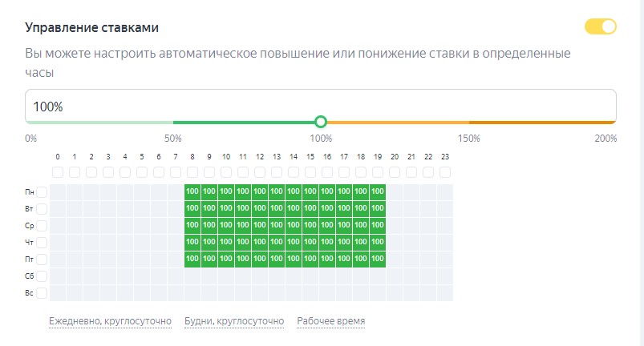644x346 pixels.
Task: Select the hour 0 column checkbox
Action: [x=58, y=172]
